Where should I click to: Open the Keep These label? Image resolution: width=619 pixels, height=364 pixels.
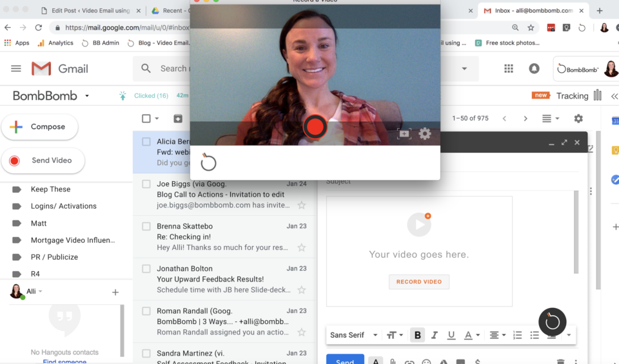(x=50, y=189)
